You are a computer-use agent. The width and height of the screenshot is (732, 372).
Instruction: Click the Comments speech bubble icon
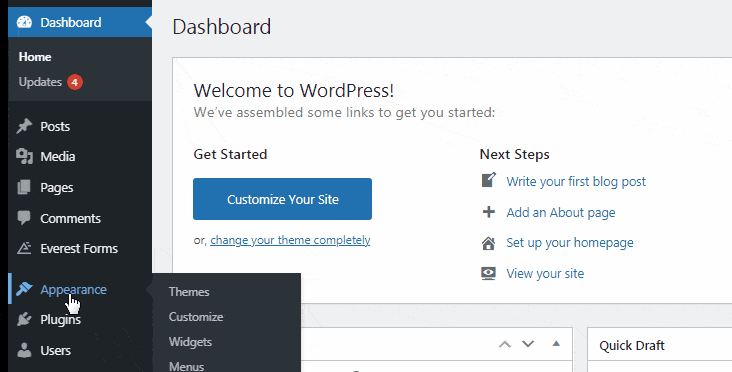(24, 218)
